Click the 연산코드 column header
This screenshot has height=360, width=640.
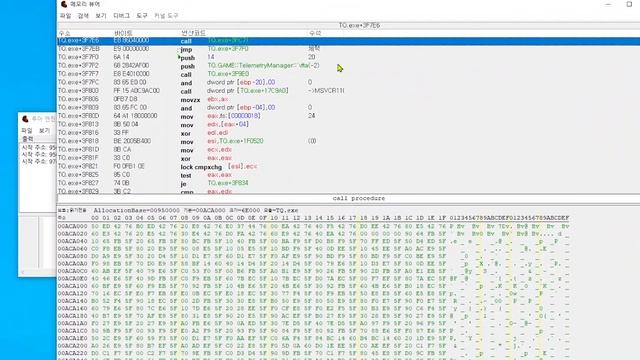193,33
